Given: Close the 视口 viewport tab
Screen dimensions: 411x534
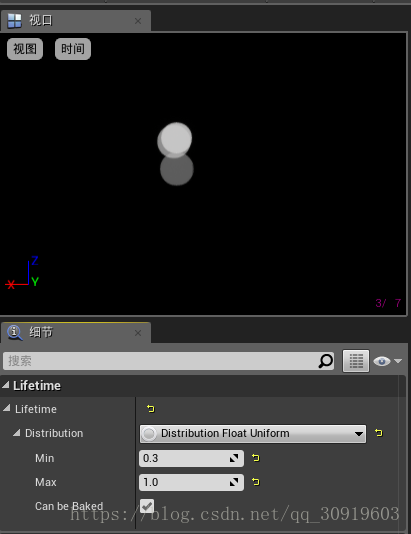Looking at the screenshot, I should point(138,21).
